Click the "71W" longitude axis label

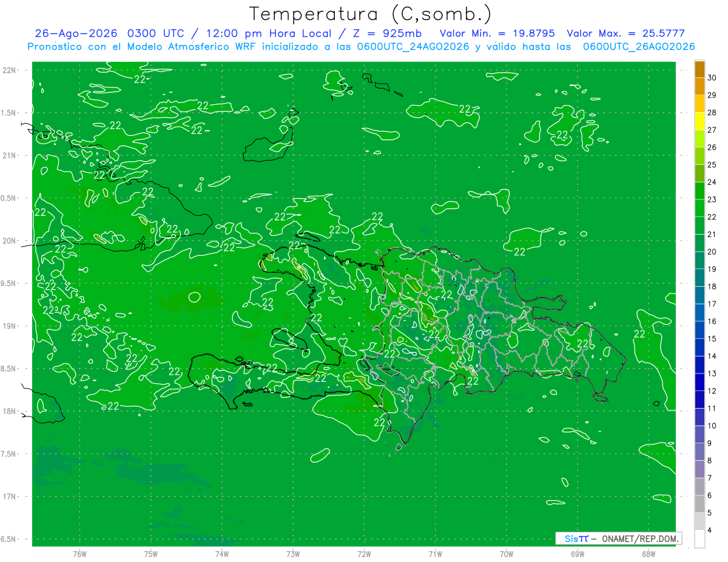click(x=435, y=554)
